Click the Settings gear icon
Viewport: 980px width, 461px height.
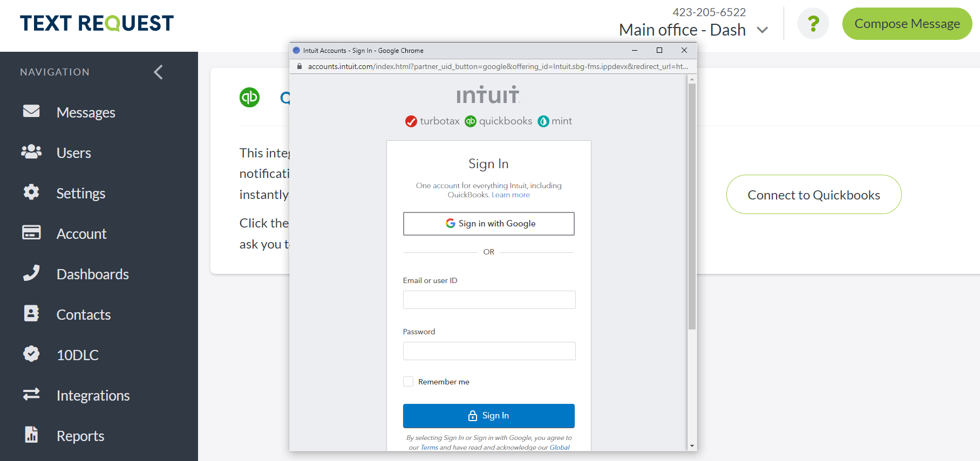point(31,192)
